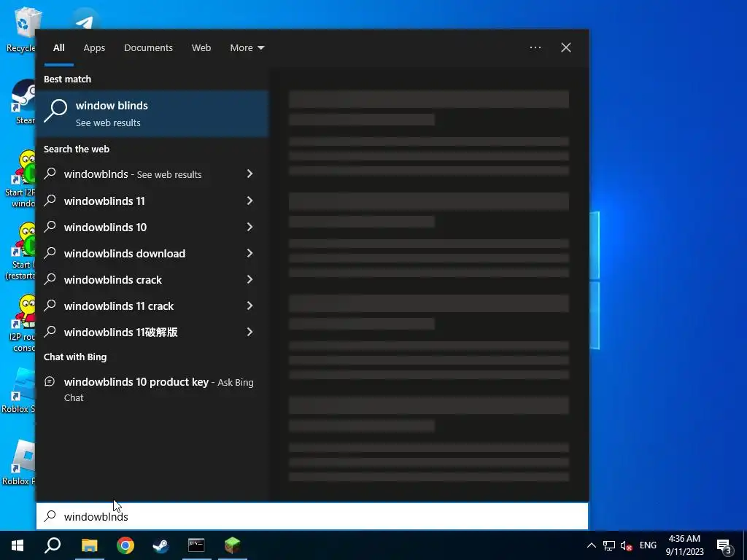Screen dimensions: 747x560
Task: Switch to the Web search tab
Action: [201, 47]
